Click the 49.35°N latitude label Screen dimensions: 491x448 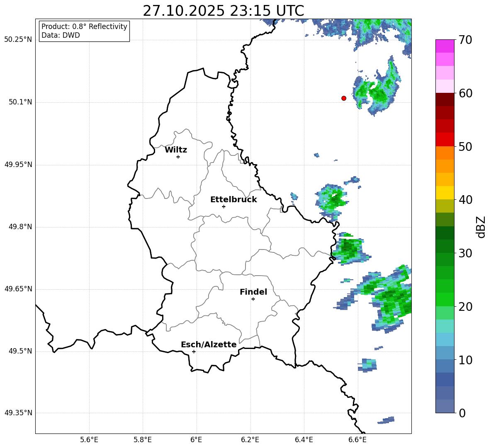pos(18,413)
